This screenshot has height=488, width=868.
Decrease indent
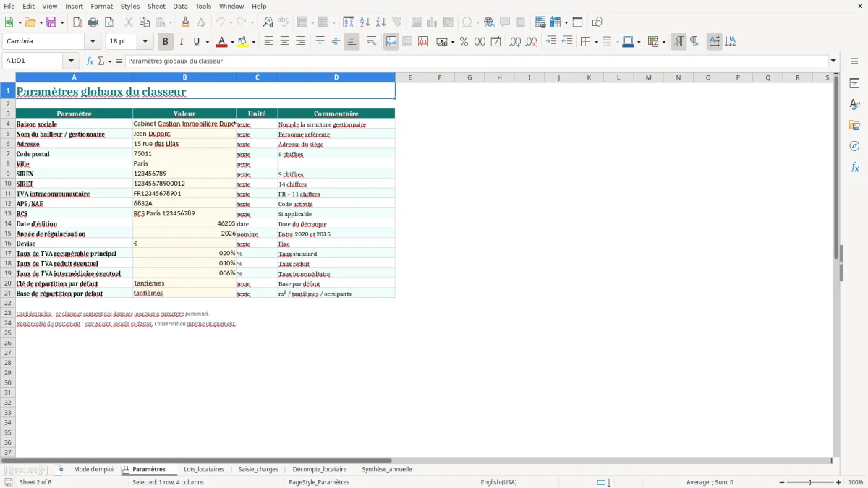567,42
